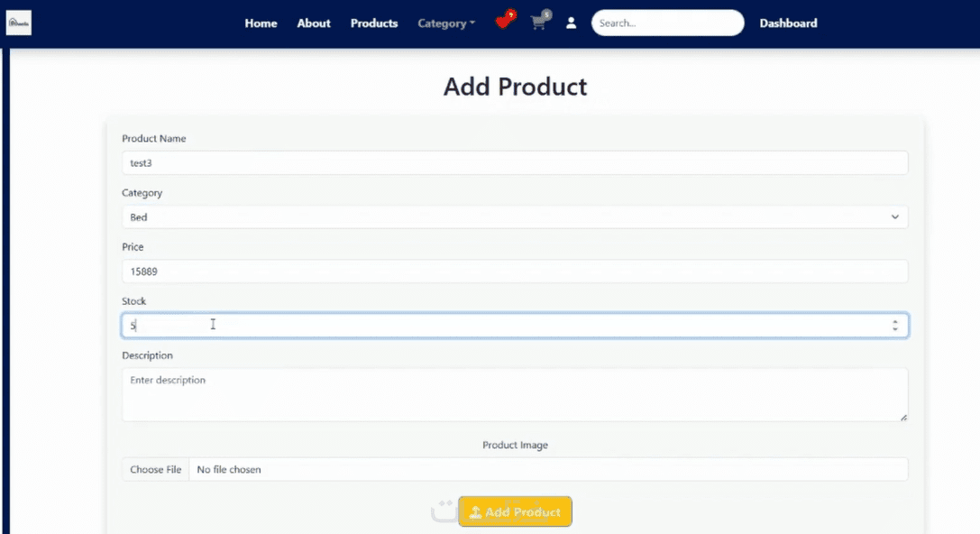980x534 pixels.
Task: Open the wishlist heart icon
Action: point(504,23)
